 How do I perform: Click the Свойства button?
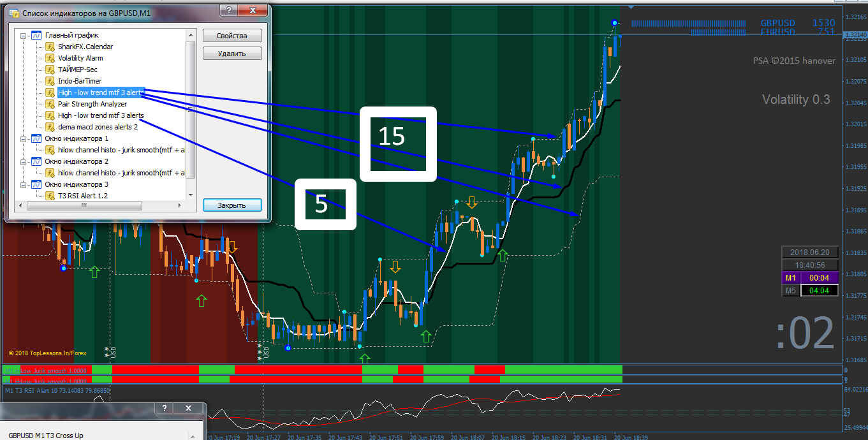click(x=232, y=36)
